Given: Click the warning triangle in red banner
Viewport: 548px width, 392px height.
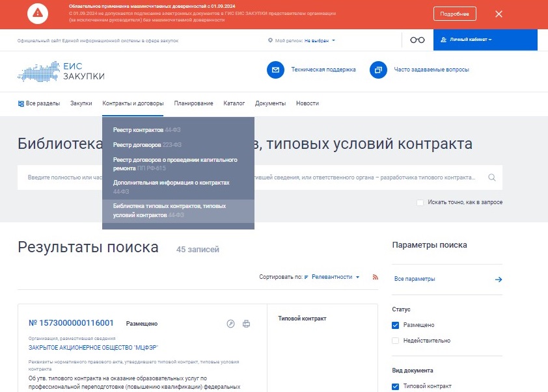Looking at the screenshot, I should tap(37, 14).
